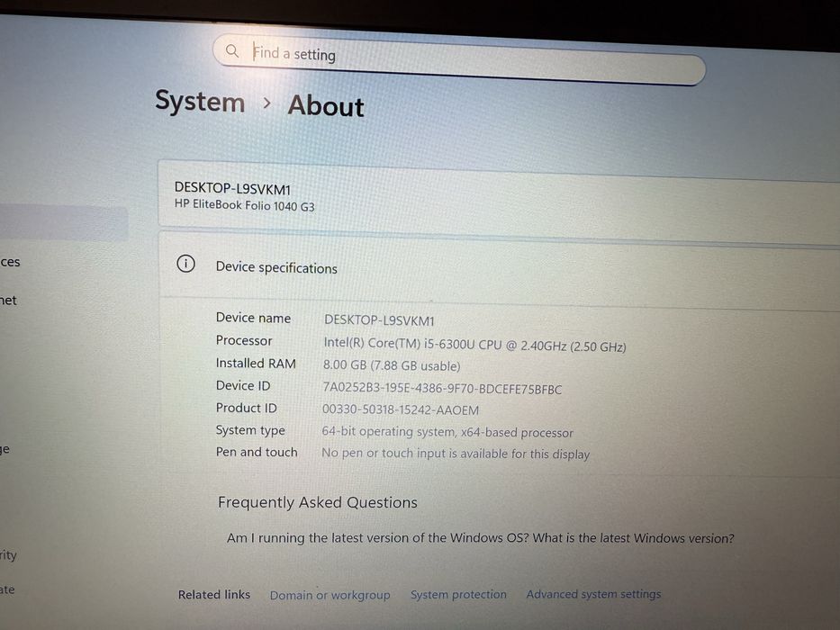Click the Installed RAM label
The height and width of the screenshot is (630, 840).
[256, 364]
